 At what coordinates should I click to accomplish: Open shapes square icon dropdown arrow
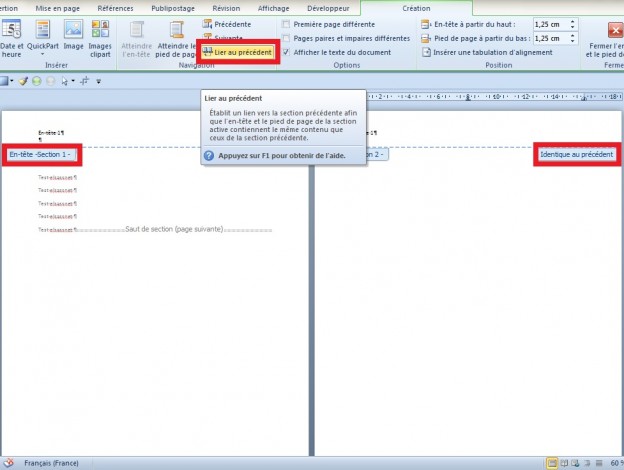click(x=12, y=81)
